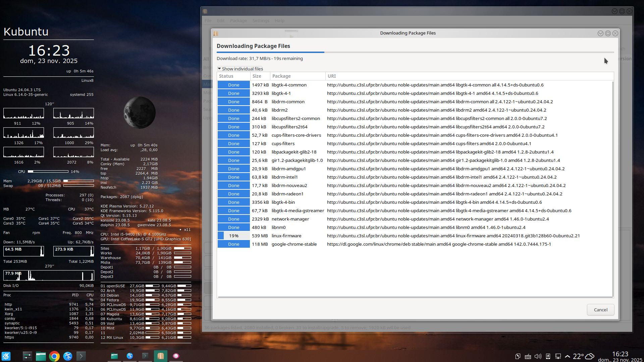Open KDE Connect tray icon
644x362 pixels.
(548, 356)
